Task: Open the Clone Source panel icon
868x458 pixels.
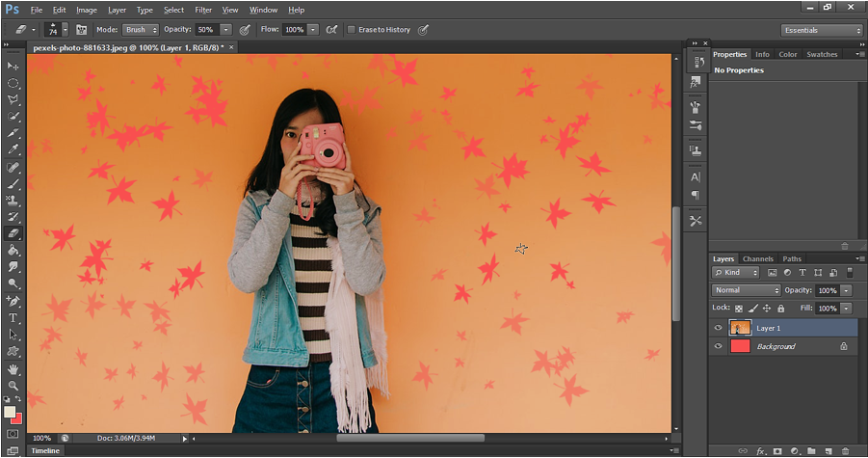Action: tap(696, 150)
